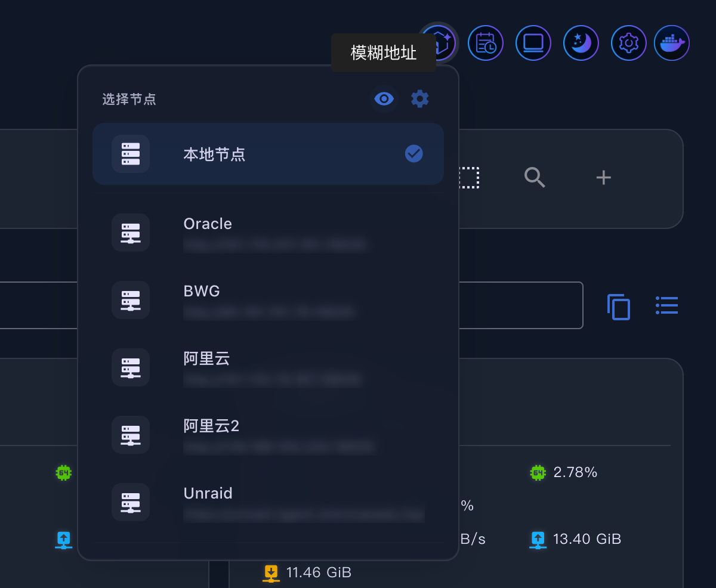Open the Docker whale icon
The width and height of the screenshot is (716, 588).
672,43
